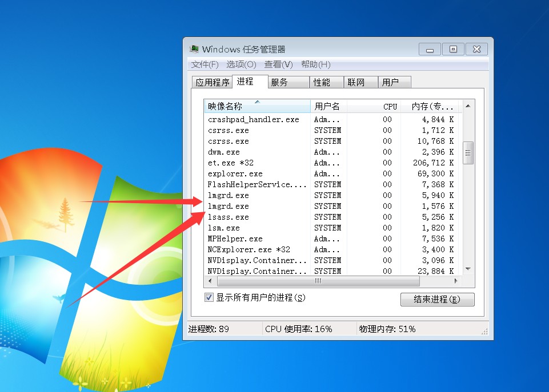Click the vertical scrollbar down arrow
Screen dimensions: 549x392
point(468,269)
